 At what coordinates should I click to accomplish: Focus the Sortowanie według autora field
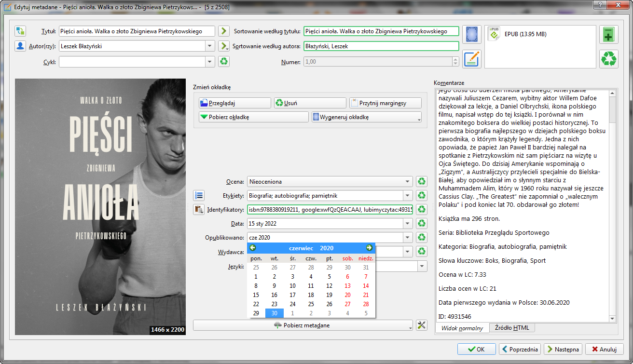(381, 46)
